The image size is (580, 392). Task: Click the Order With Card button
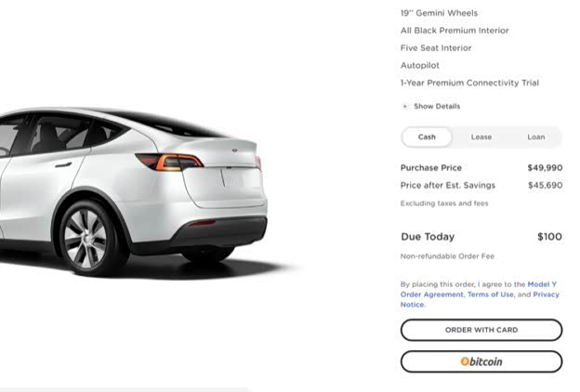tap(481, 330)
